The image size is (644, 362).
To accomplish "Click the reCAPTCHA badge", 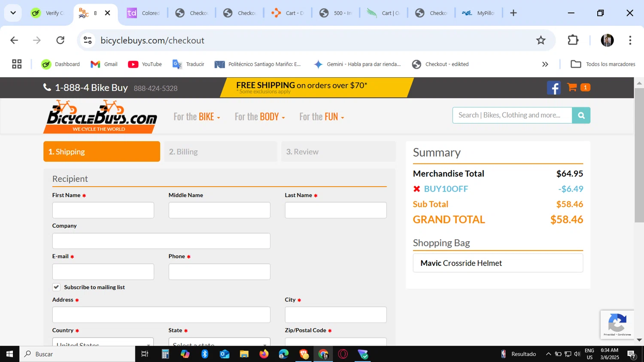I will 617,325.
